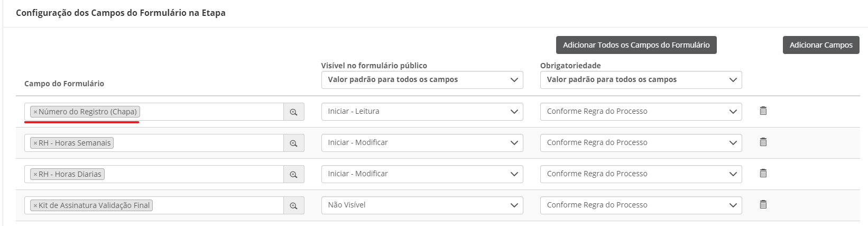This screenshot has height=226, width=868.
Task: Open Visível no formulário público default dropdown
Action: click(x=422, y=80)
